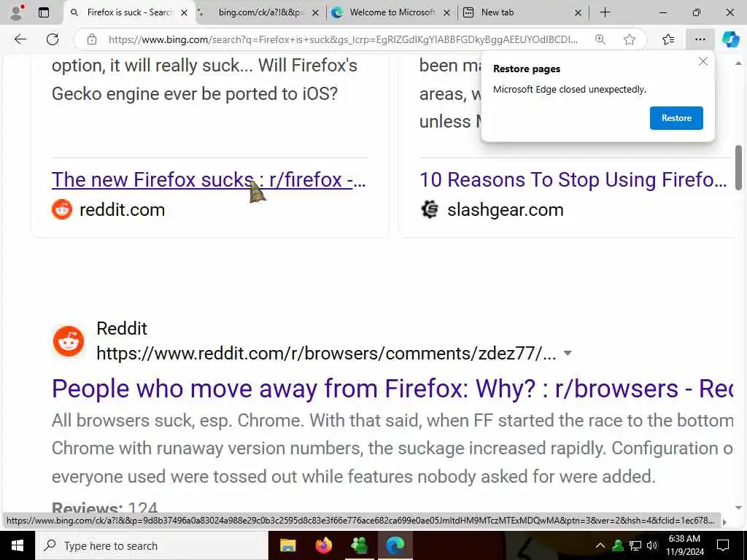Click the Gecko engine question text
747x560 pixels.
(x=194, y=93)
